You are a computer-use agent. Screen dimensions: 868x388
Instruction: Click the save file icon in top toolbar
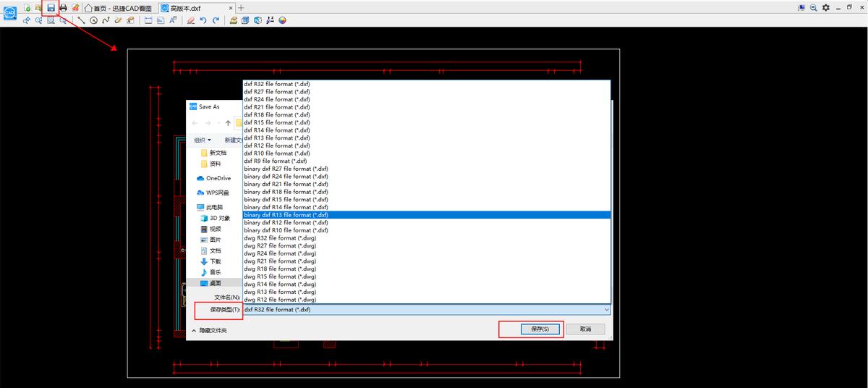coord(51,7)
